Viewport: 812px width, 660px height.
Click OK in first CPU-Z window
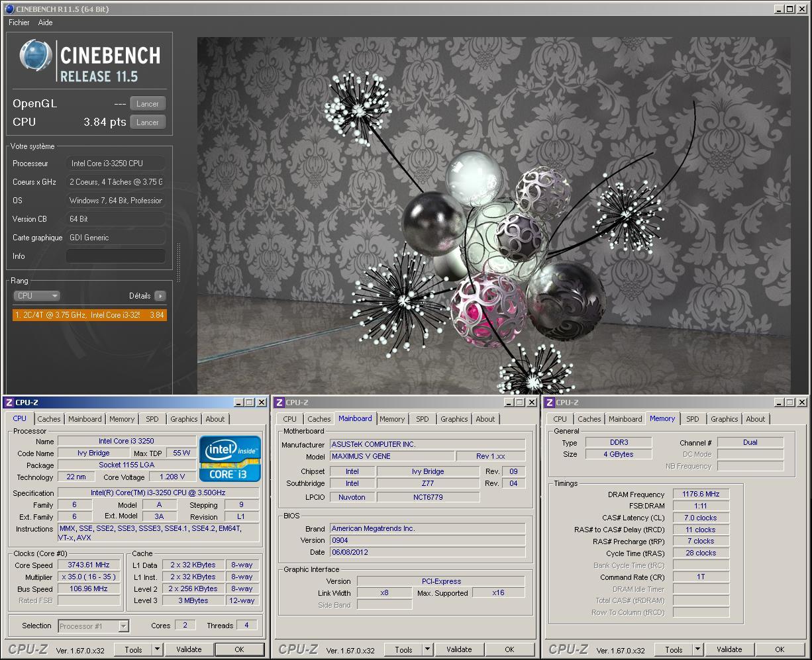(239, 649)
